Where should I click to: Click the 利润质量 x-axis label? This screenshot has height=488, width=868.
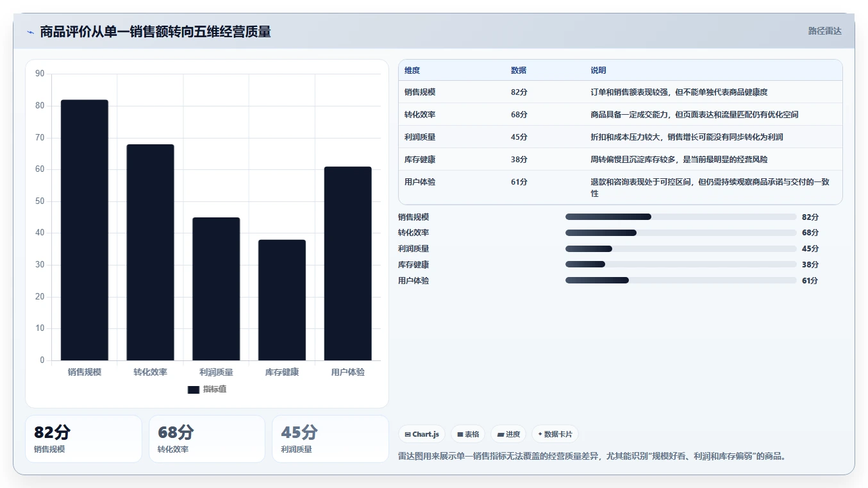coord(216,372)
